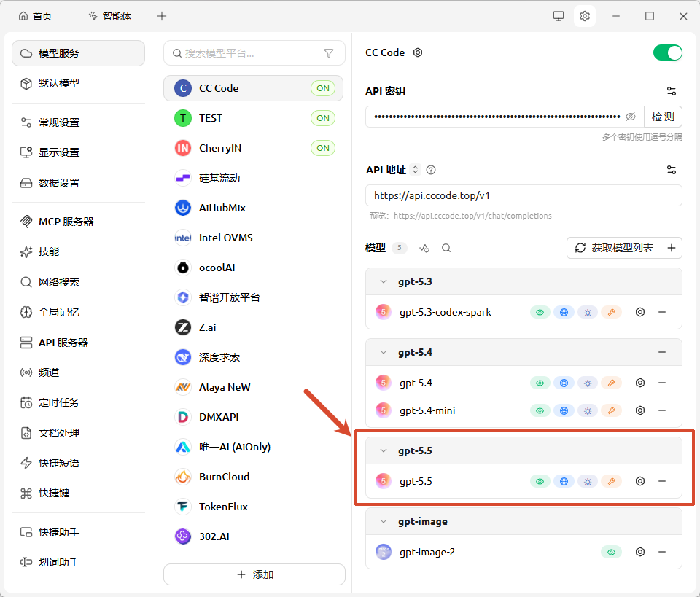Add a model with plus button
The height and width of the screenshot is (597, 700).
point(672,248)
